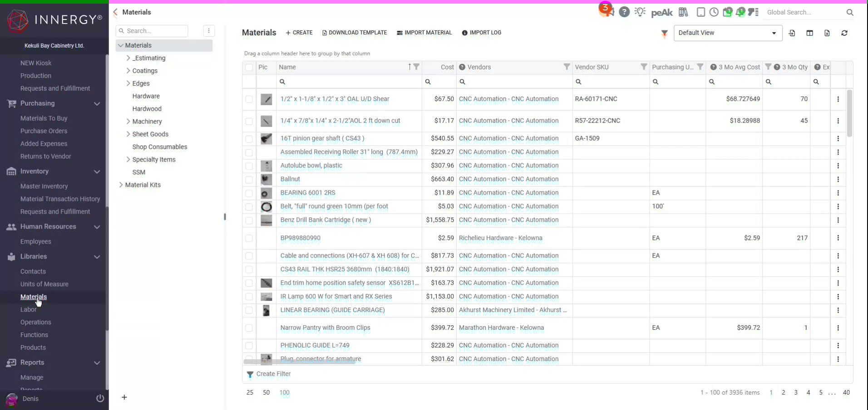Collapse the Materials tree in the sidebar
Image resolution: width=868 pixels, height=410 pixels.
coord(121,45)
